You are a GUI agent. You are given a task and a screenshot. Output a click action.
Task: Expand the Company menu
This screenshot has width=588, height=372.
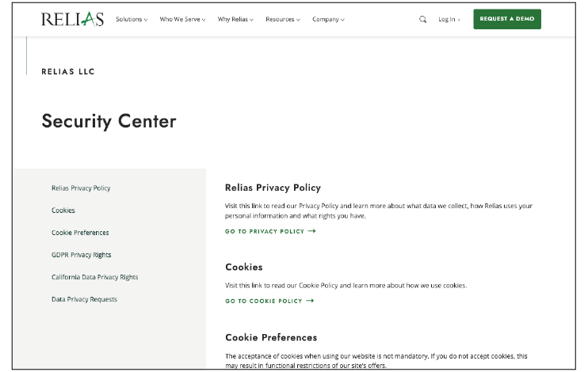[329, 19]
